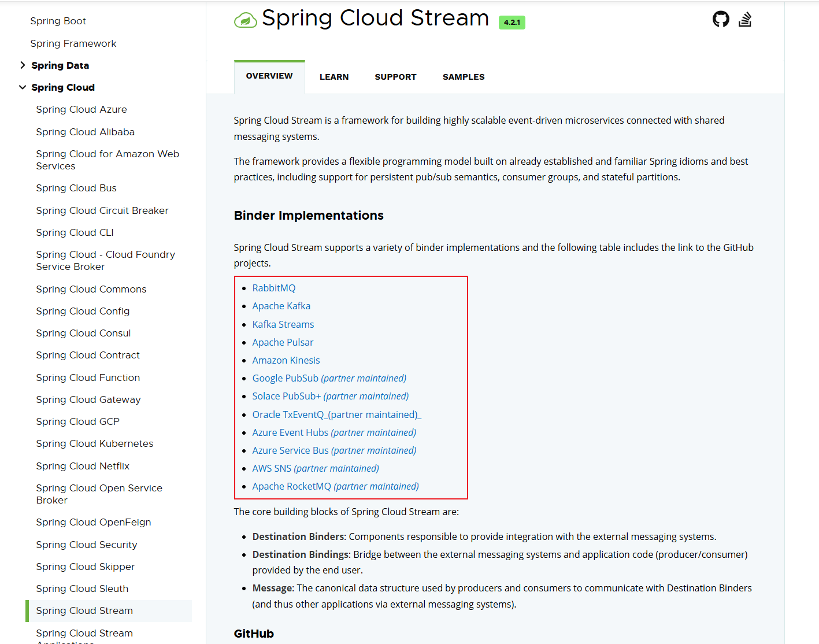Image resolution: width=819 pixels, height=644 pixels.
Task: Click the Binder Implementations heading
Action: pos(309,216)
